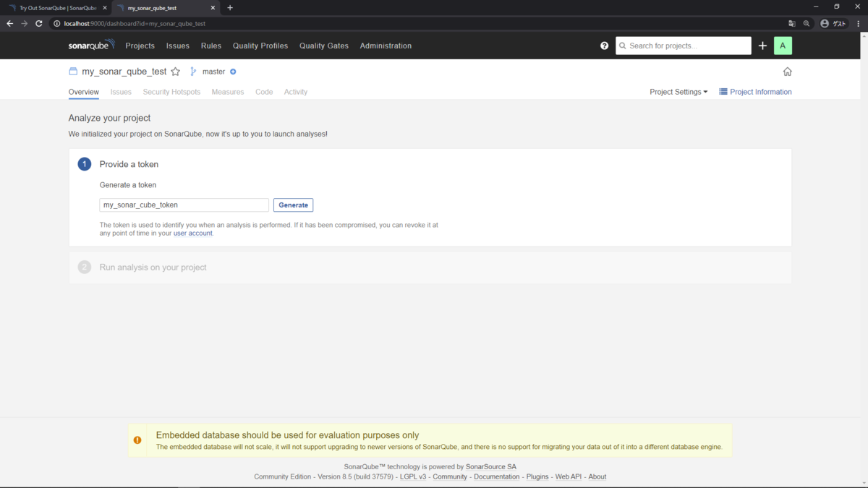Open the SonarSource SA link

click(491, 467)
